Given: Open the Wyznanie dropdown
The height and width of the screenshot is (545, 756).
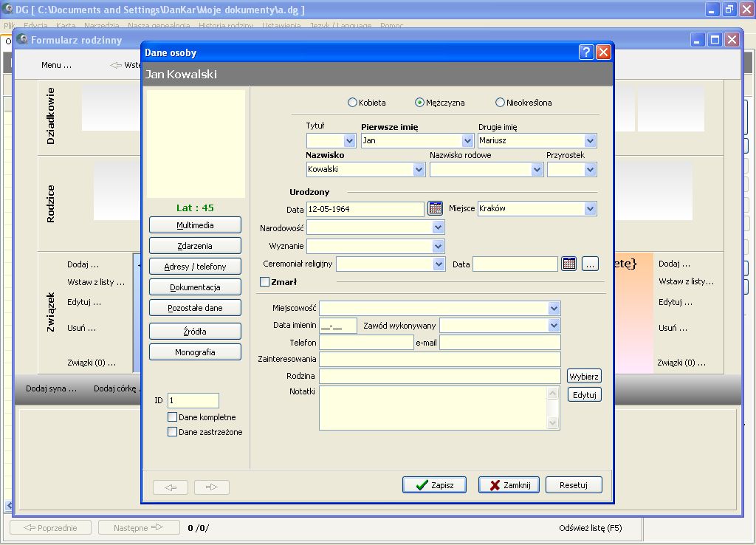Looking at the screenshot, I should pyautogui.click(x=438, y=247).
